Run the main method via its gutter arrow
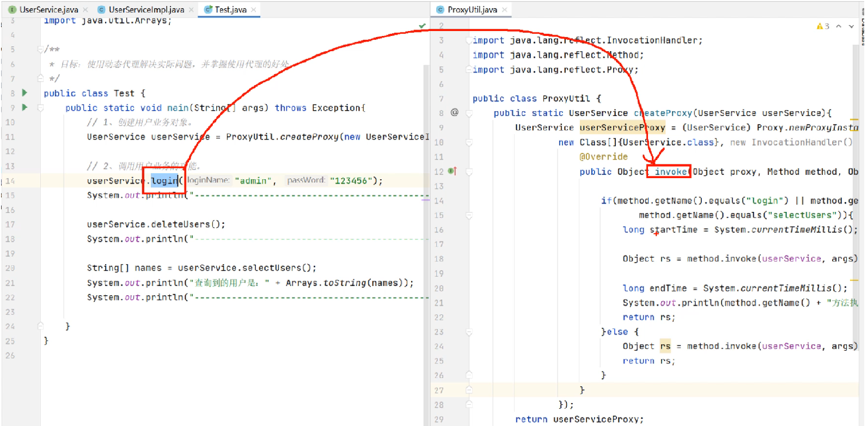Screen dimensions: 868x426 tap(24, 107)
